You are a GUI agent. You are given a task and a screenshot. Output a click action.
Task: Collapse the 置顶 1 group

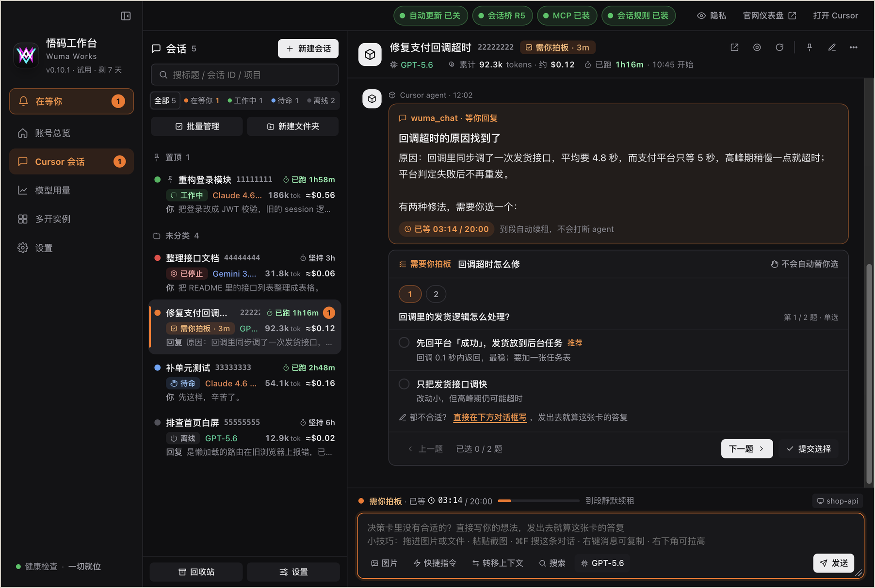point(172,157)
